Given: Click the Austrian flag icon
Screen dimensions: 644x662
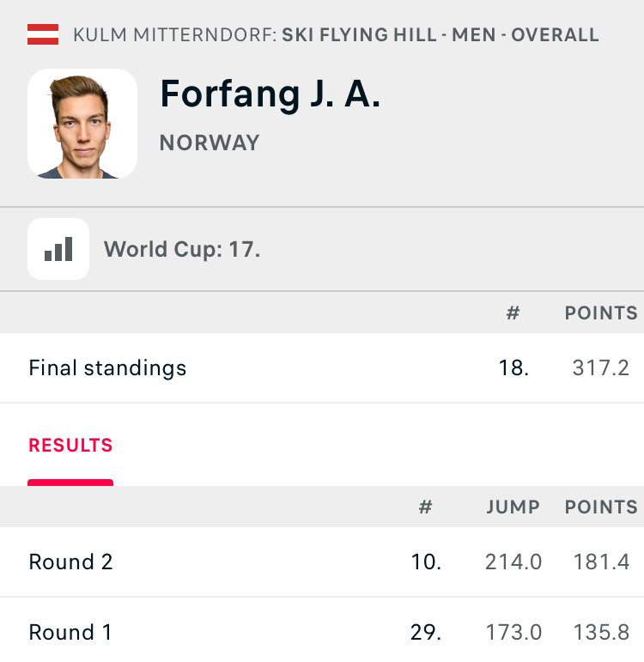Looking at the screenshot, I should (43, 34).
